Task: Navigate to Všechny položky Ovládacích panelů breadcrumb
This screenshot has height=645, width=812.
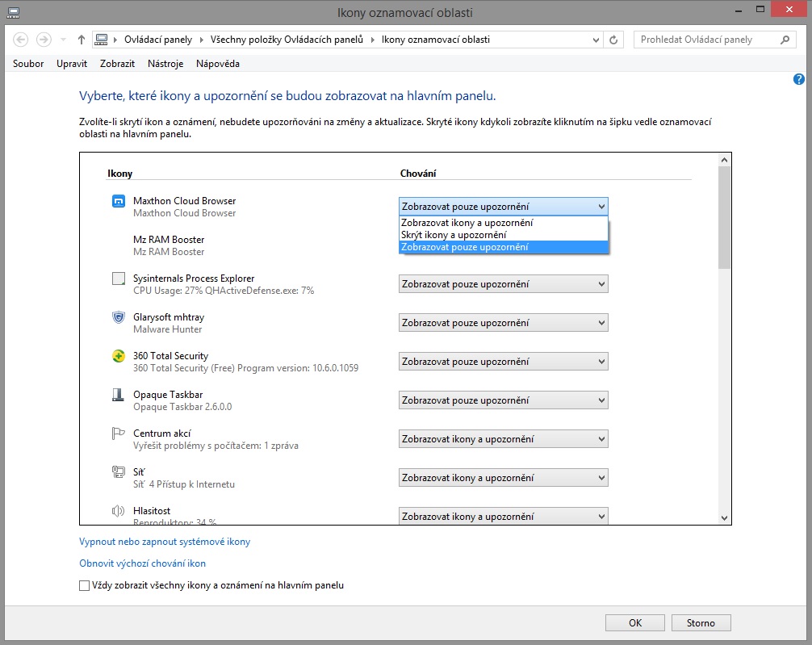Action: pyautogui.click(x=287, y=40)
